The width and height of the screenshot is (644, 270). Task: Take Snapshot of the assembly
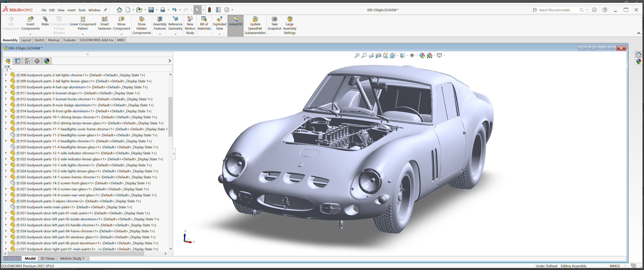(x=274, y=24)
